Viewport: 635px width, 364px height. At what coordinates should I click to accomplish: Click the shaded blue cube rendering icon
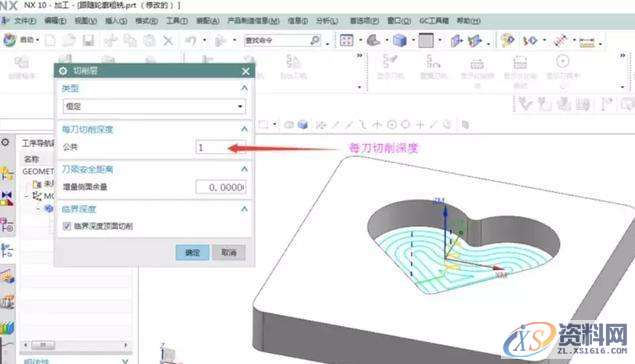pos(400,40)
